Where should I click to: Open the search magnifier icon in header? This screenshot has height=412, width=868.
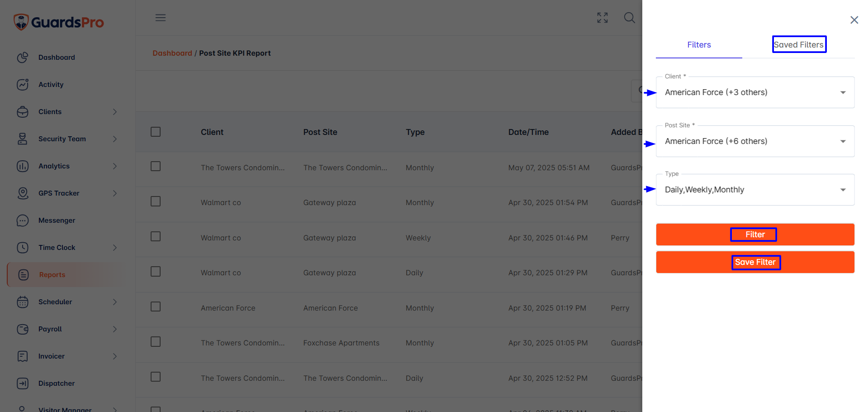coord(629,18)
